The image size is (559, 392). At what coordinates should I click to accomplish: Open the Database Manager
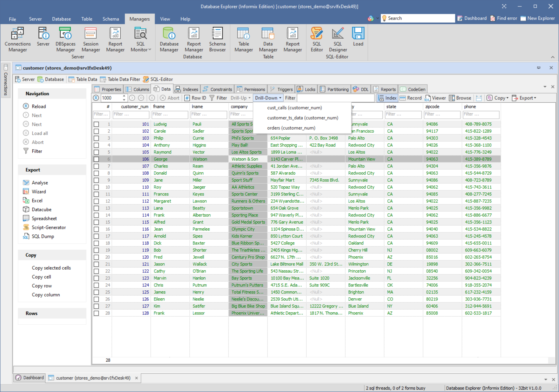(169, 39)
